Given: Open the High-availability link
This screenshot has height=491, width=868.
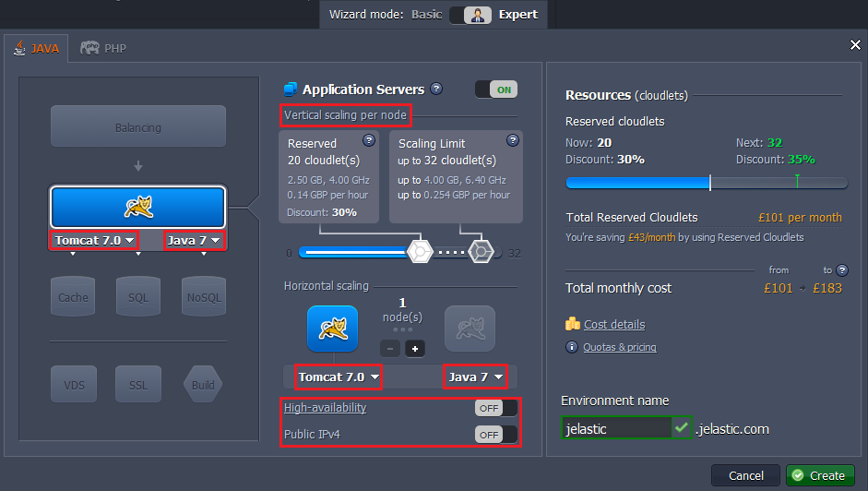Looking at the screenshot, I should pos(325,407).
